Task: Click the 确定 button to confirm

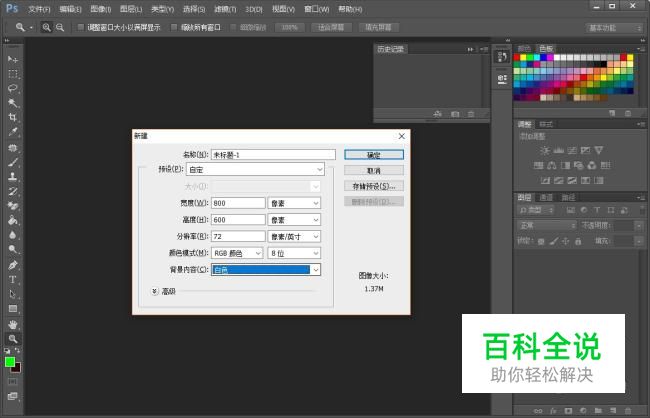Action: click(x=373, y=155)
